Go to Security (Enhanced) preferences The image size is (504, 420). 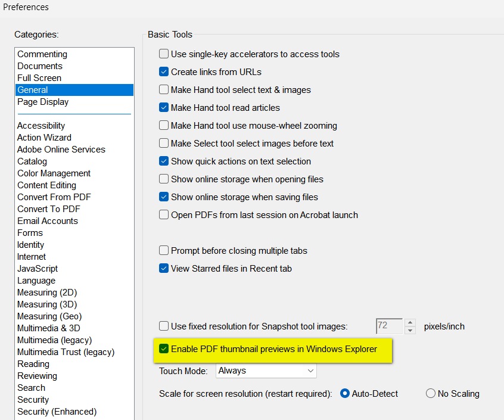(57, 412)
